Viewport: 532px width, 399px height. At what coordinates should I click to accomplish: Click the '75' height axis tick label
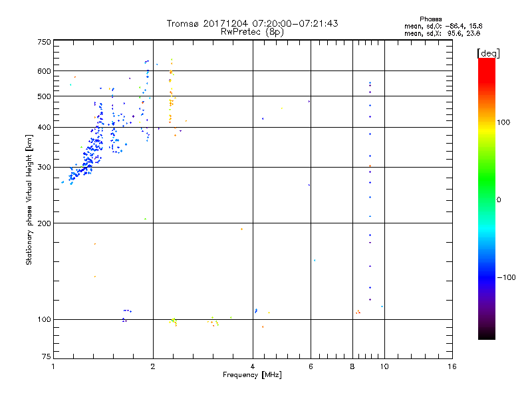click(x=47, y=356)
